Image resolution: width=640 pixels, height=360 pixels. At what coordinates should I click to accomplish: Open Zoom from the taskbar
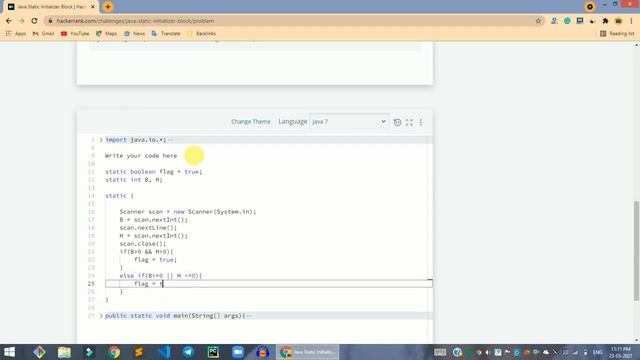coord(238,352)
